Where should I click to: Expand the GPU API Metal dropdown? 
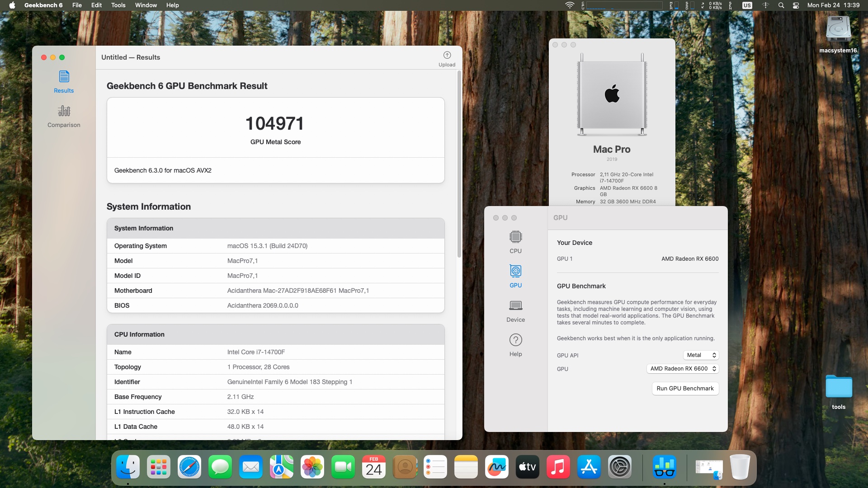point(701,355)
